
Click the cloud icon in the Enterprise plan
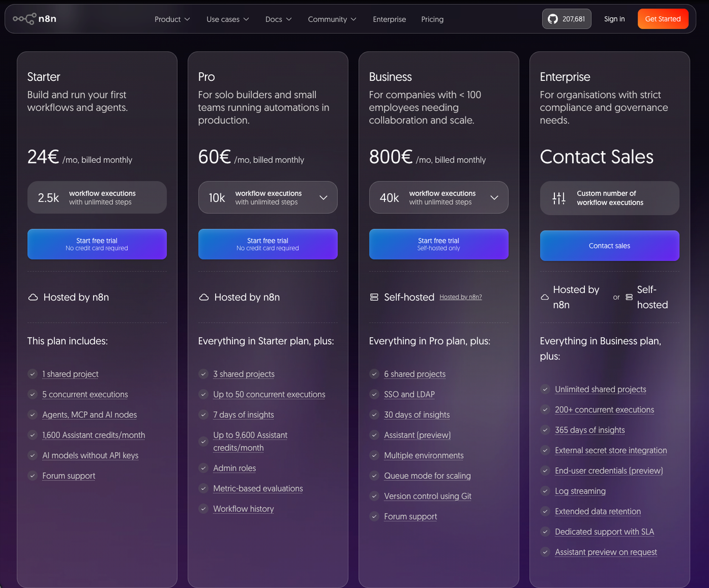tap(545, 297)
